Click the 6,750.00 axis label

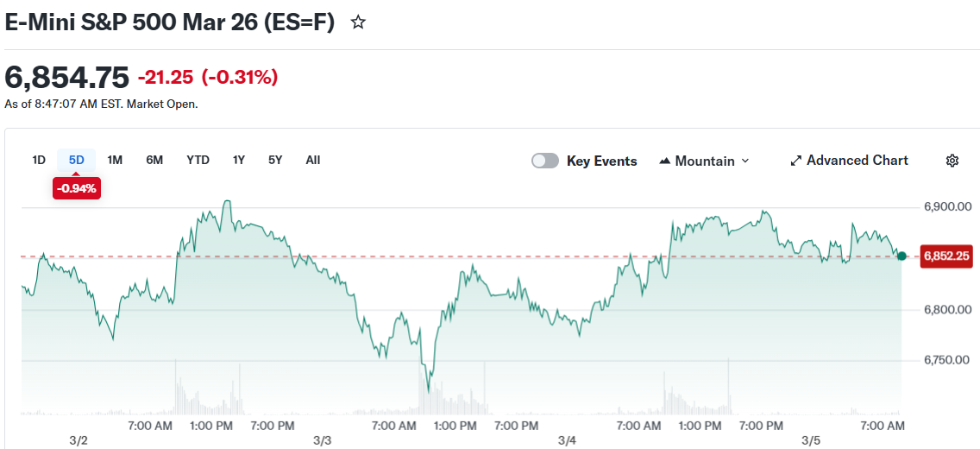[x=947, y=360]
